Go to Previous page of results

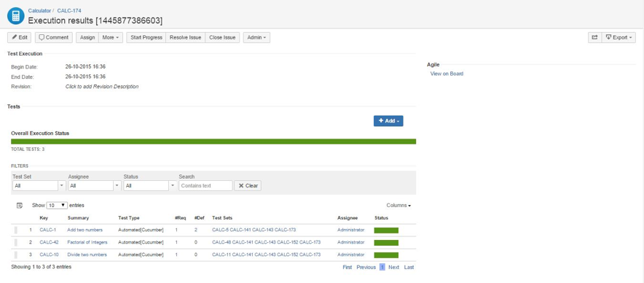tap(366, 268)
